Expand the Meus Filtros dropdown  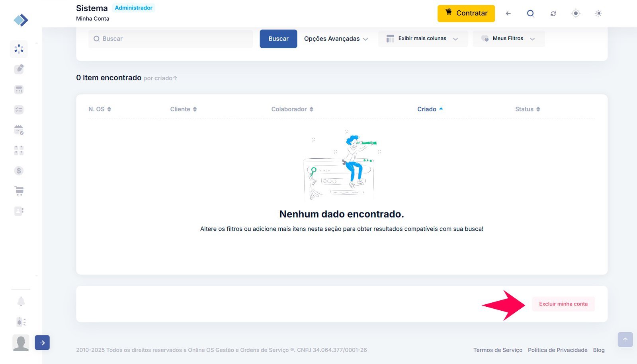pos(508,39)
